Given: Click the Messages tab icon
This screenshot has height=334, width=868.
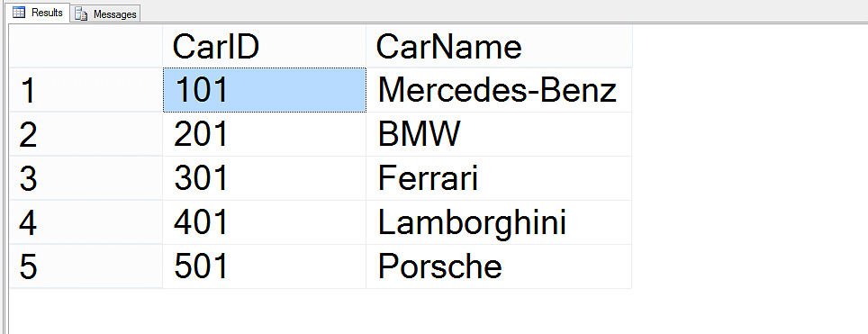Looking at the screenshot, I should point(81,14).
